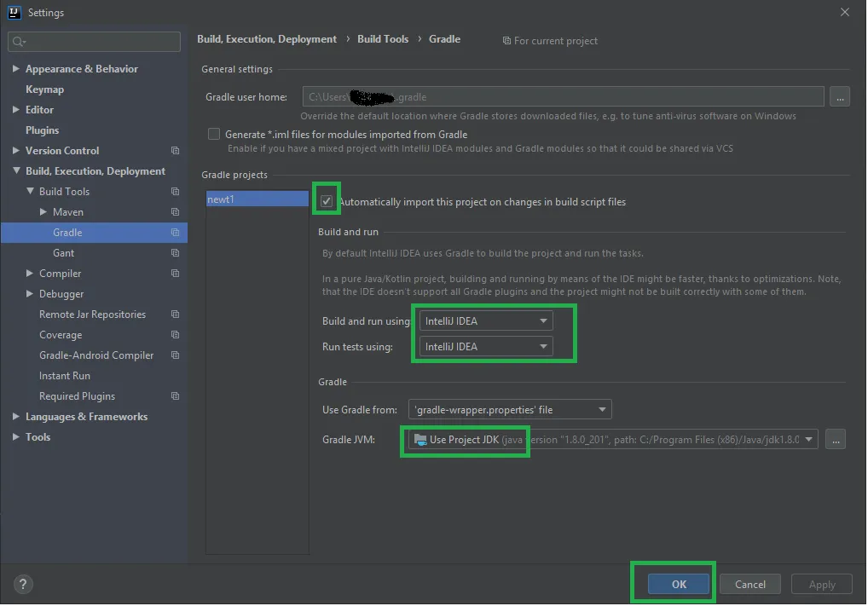Expand the Compiler node

pos(30,274)
